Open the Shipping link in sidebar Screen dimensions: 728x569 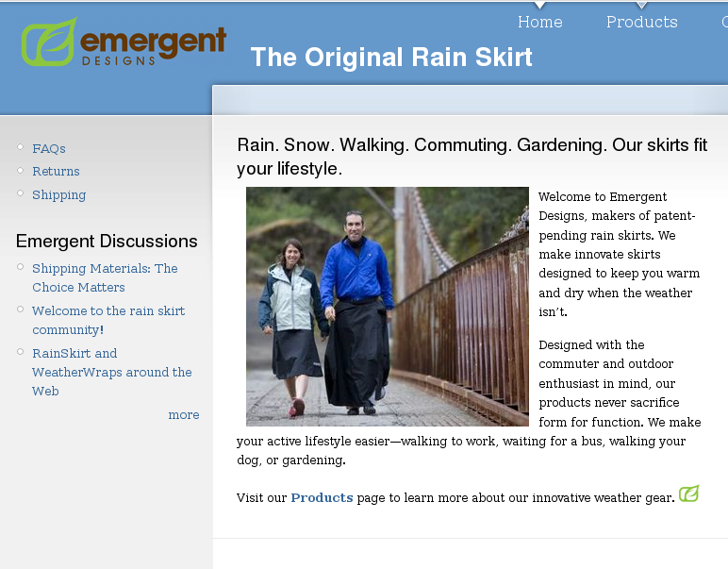pyautogui.click(x=59, y=194)
